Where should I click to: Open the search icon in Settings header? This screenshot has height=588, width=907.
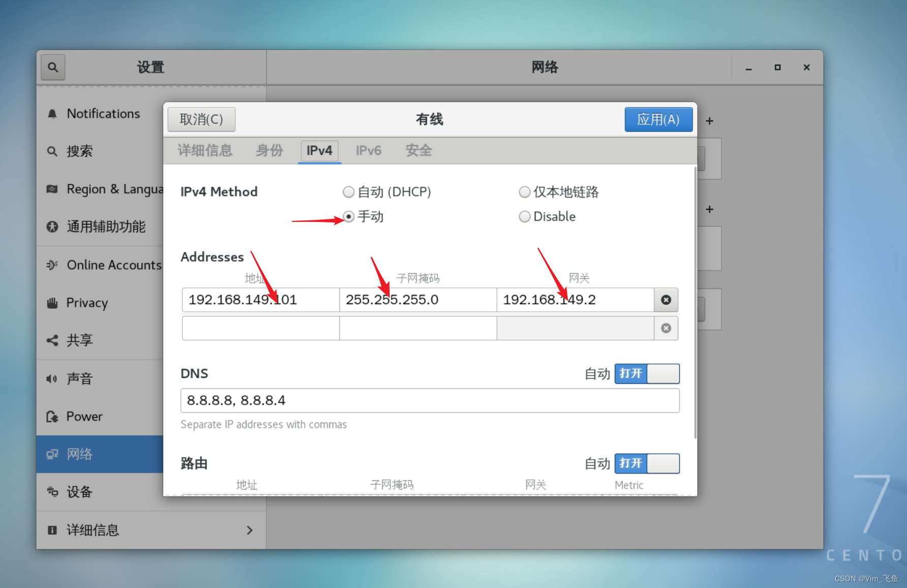click(x=52, y=67)
